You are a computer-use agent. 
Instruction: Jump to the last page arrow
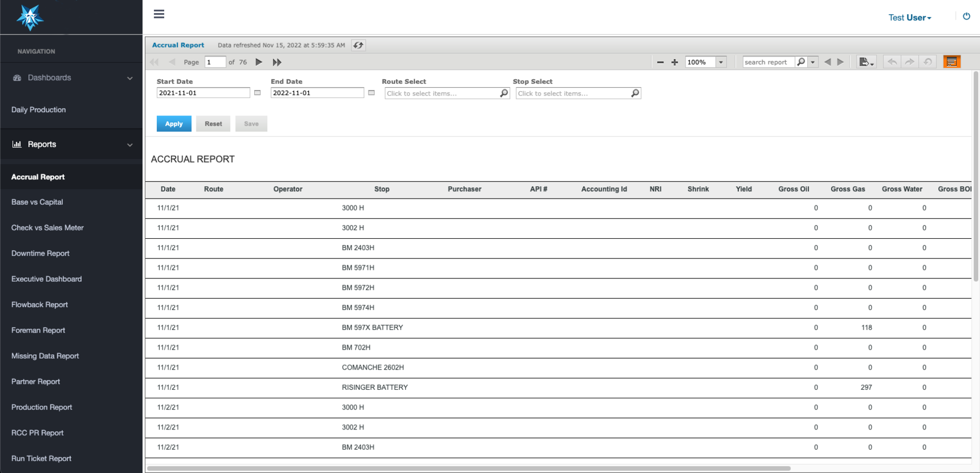tap(277, 62)
